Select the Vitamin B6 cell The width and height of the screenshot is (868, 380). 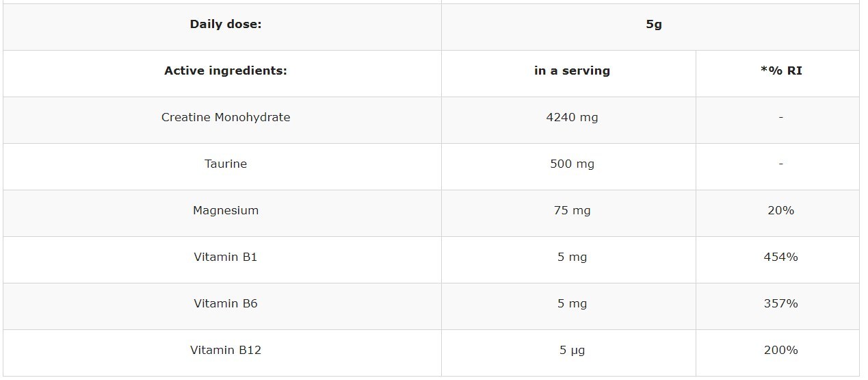226,303
